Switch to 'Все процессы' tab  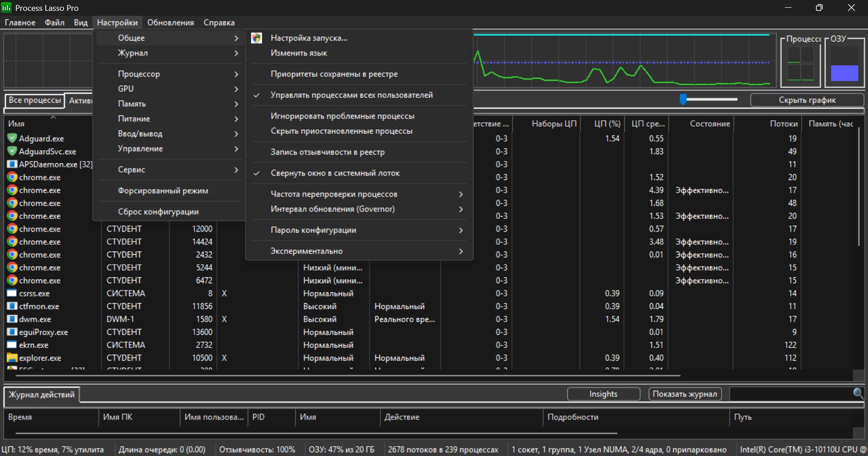35,100
